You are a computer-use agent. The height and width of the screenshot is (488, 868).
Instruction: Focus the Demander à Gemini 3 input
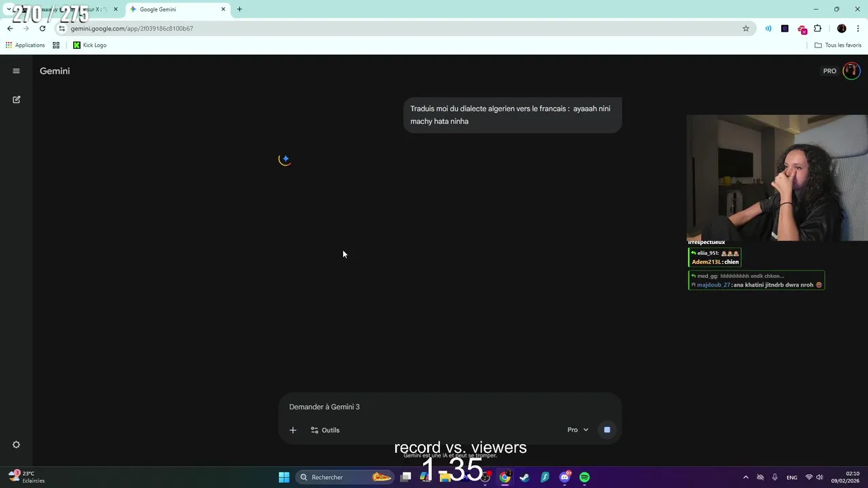(450, 407)
